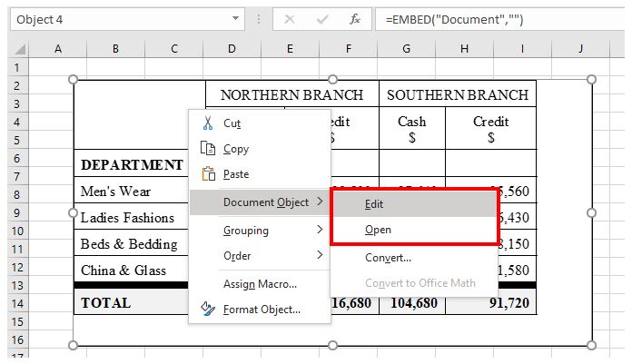The height and width of the screenshot is (364, 632).
Task: Click the Insert Function fx icon
Action: [x=355, y=19]
